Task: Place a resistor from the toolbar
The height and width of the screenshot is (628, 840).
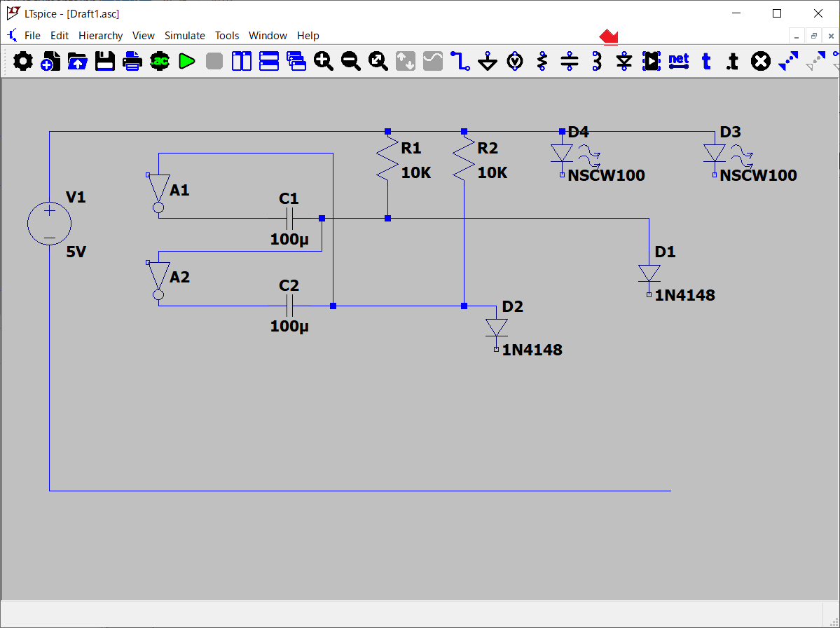Action: coord(542,62)
